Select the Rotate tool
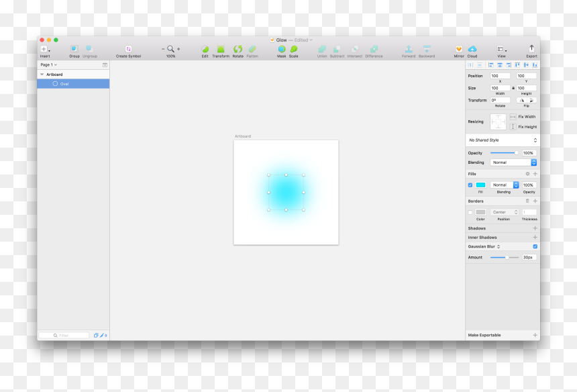Viewport: 577px width, 392px height. (x=238, y=49)
